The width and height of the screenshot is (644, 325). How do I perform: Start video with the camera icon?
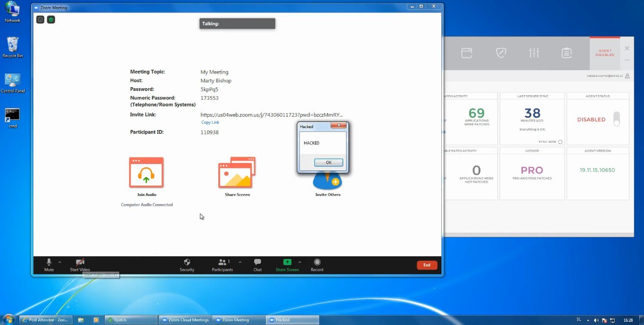pos(80,265)
